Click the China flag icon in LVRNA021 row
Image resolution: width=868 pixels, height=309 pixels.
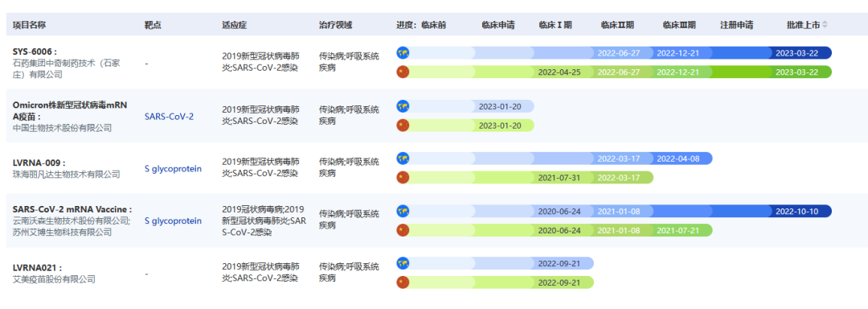click(x=403, y=282)
